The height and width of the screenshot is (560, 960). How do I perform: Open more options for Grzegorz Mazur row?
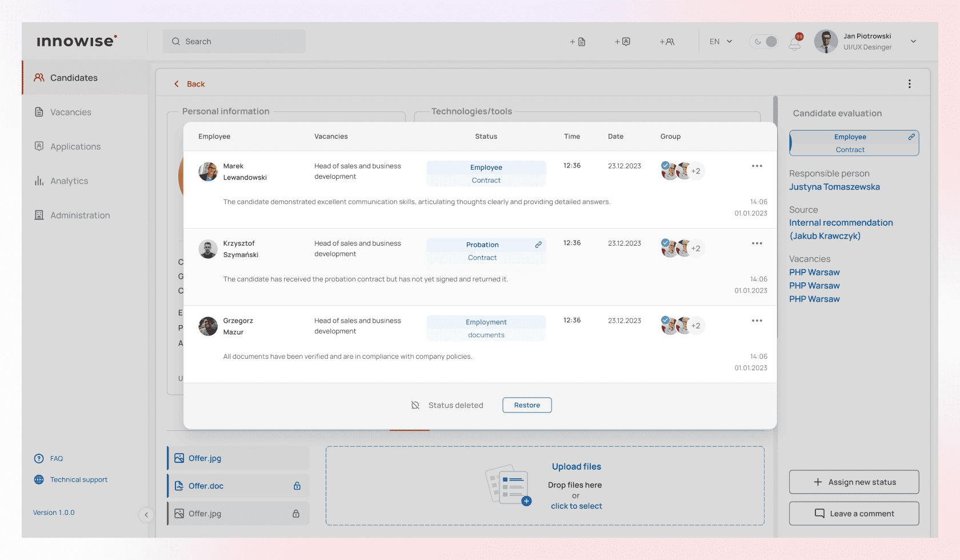tap(757, 321)
